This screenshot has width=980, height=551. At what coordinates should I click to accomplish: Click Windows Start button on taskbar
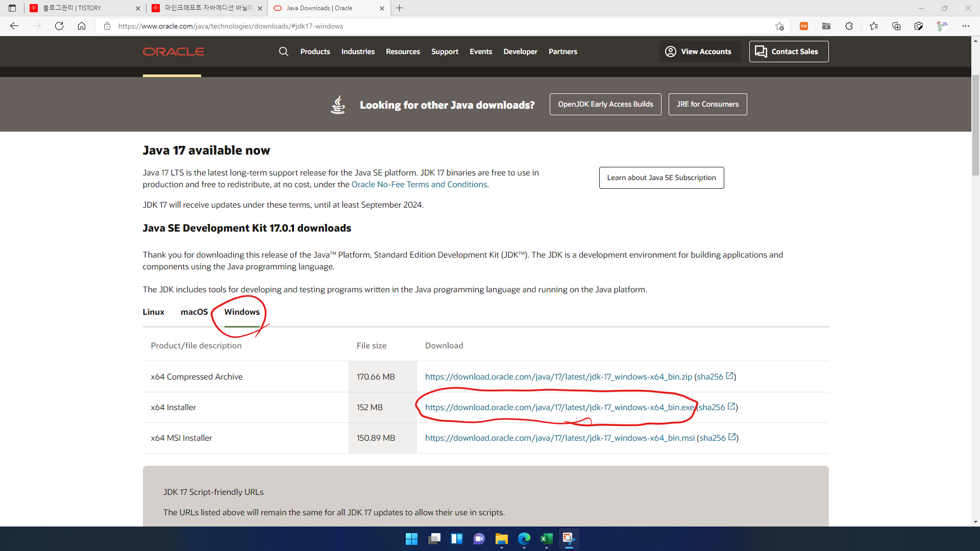tap(411, 539)
